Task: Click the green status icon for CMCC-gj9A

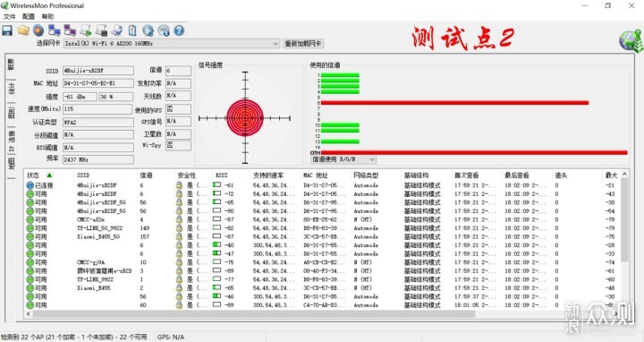Action: [x=30, y=262]
